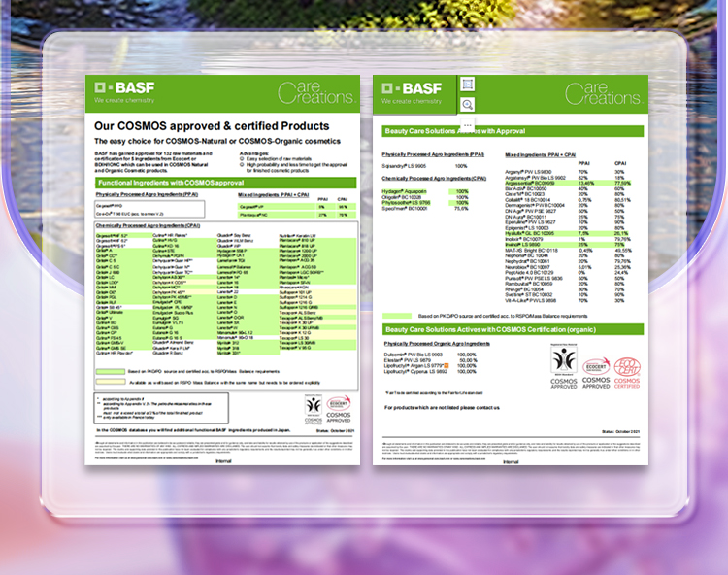Click "Mixed Ingredients PPAI + CPAI" heading on left page
Screen dimensions: 728x575
pyautogui.click(x=274, y=195)
